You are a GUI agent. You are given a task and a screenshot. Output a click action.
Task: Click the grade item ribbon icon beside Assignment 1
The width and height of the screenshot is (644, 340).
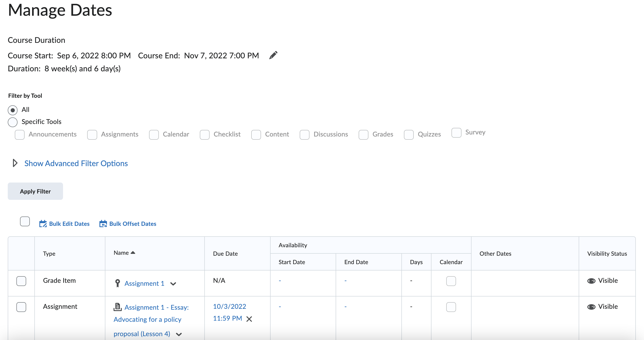118,283
